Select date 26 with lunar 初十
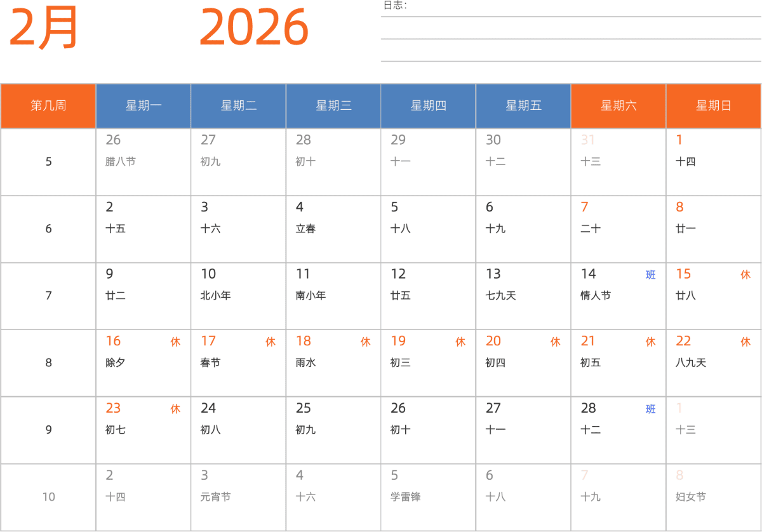 pos(429,430)
